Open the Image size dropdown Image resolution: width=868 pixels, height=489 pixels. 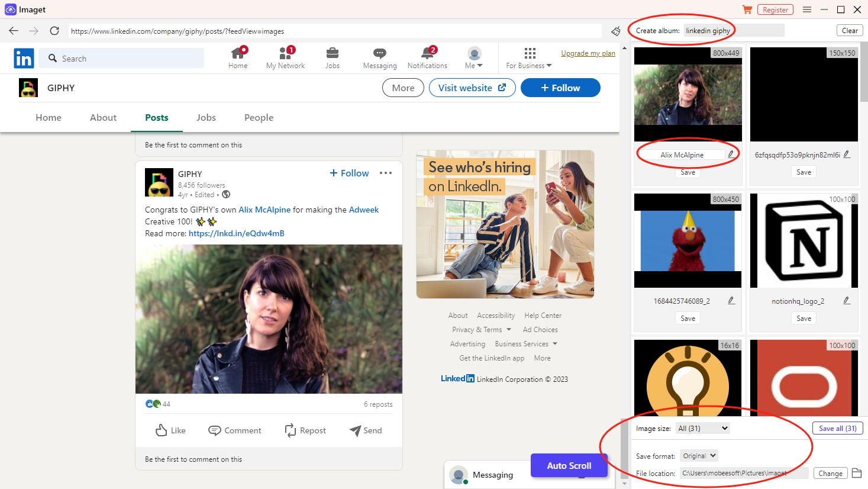click(702, 428)
